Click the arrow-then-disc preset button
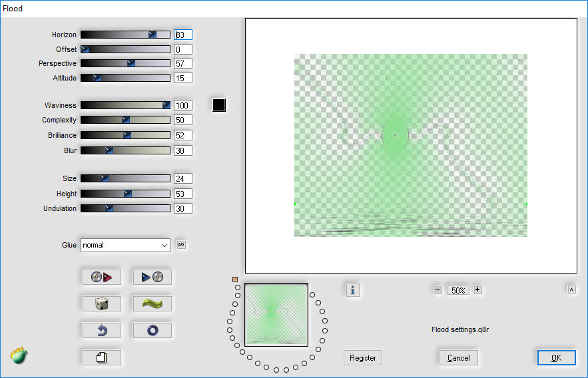The width and height of the screenshot is (588, 378). [x=152, y=277]
